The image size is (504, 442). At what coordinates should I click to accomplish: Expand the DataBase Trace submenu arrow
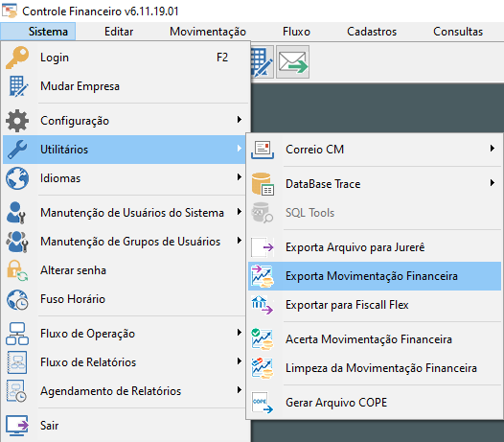pos(493,183)
